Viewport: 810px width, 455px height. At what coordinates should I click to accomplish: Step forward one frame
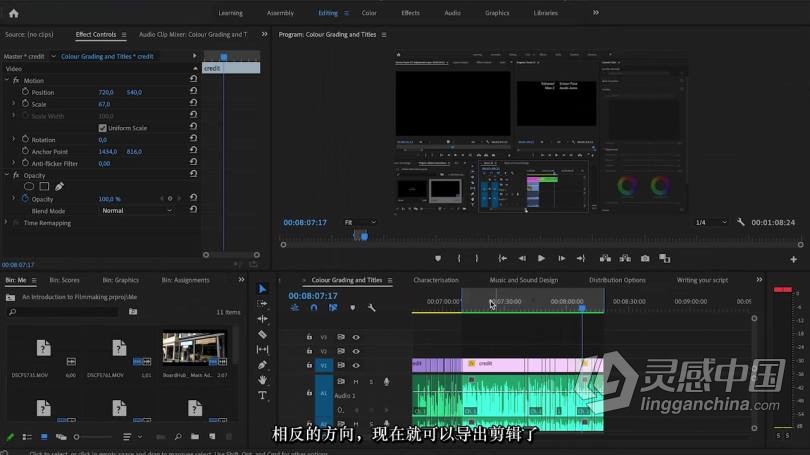[561, 258]
